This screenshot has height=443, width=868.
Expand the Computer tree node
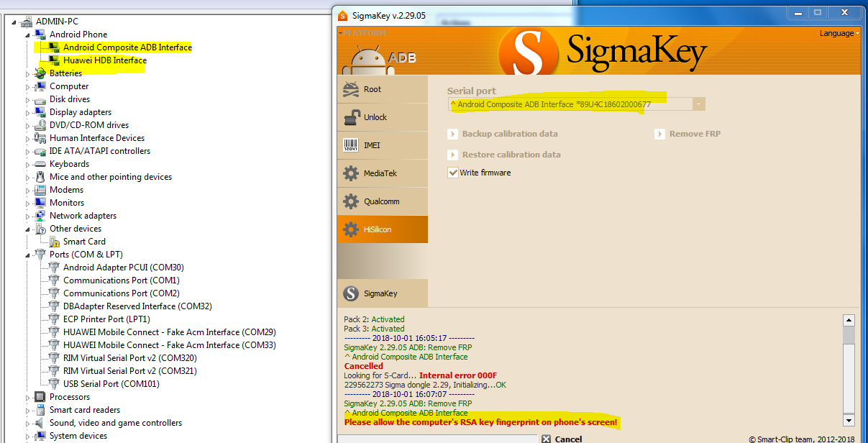[x=28, y=86]
